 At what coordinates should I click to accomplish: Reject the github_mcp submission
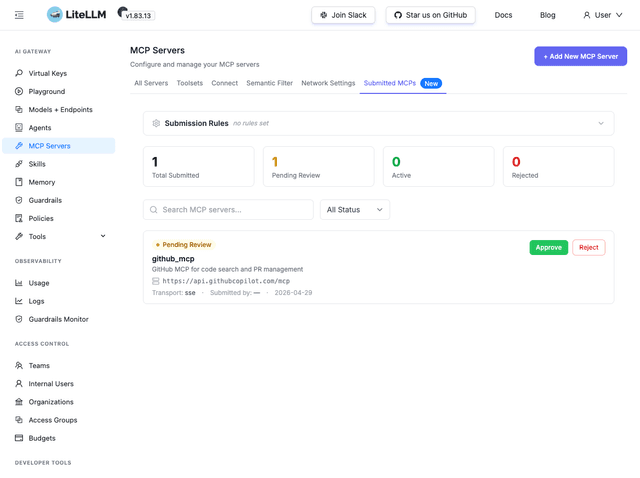pyautogui.click(x=589, y=247)
